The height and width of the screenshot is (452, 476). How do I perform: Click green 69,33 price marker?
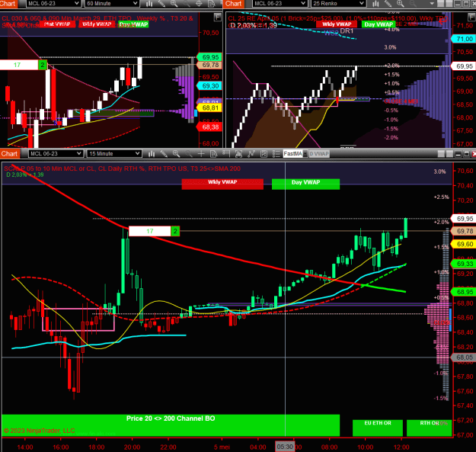[x=465, y=264]
